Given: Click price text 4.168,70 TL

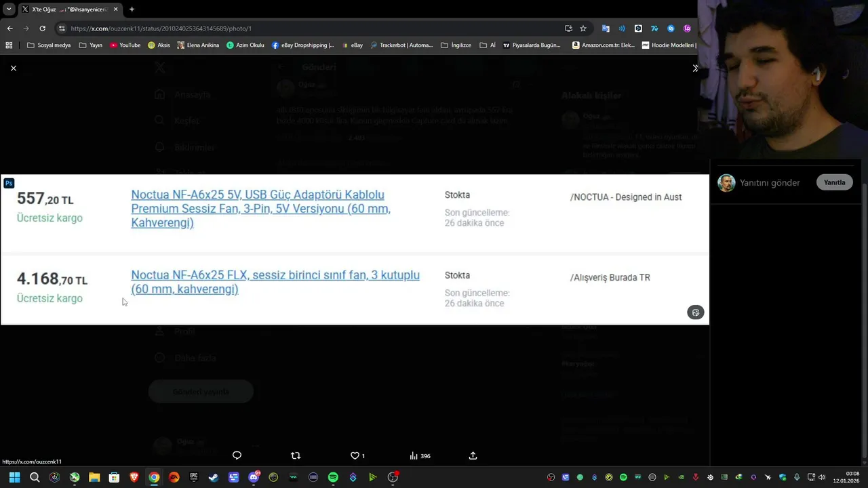Looking at the screenshot, I should coord(52,279).
